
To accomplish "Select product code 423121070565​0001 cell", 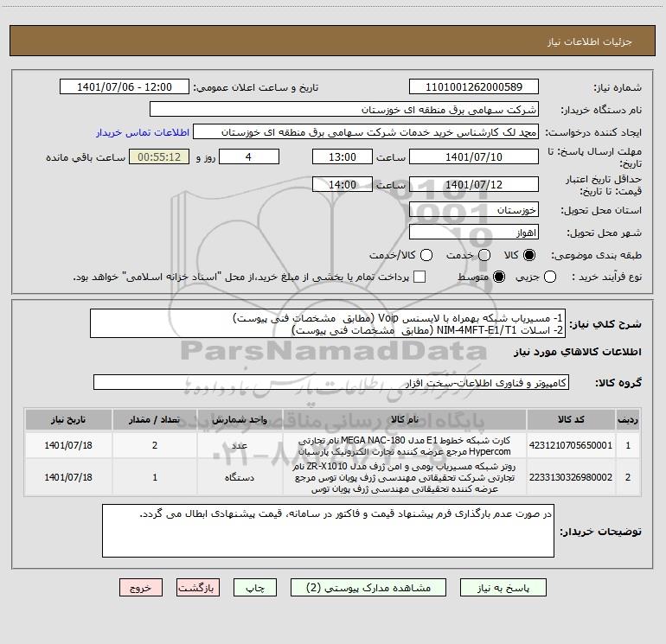I will click(571, 445).
